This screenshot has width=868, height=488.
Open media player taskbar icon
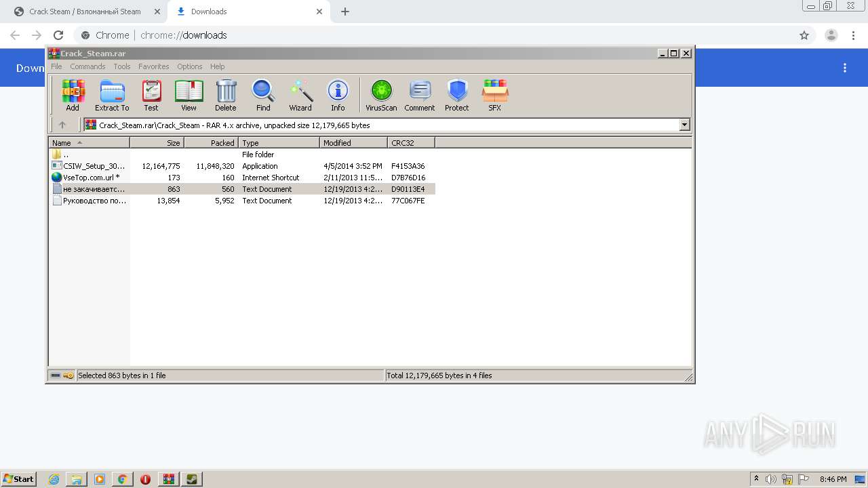tap(100, 479)
